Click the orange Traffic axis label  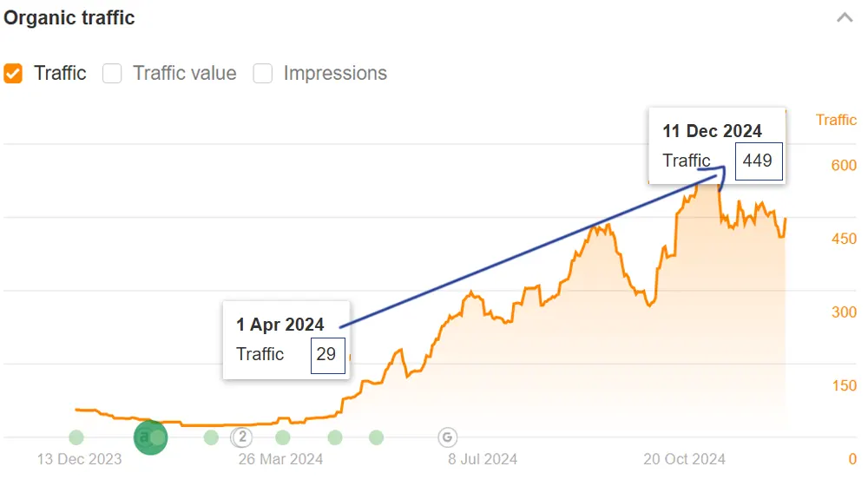point(836,120)
